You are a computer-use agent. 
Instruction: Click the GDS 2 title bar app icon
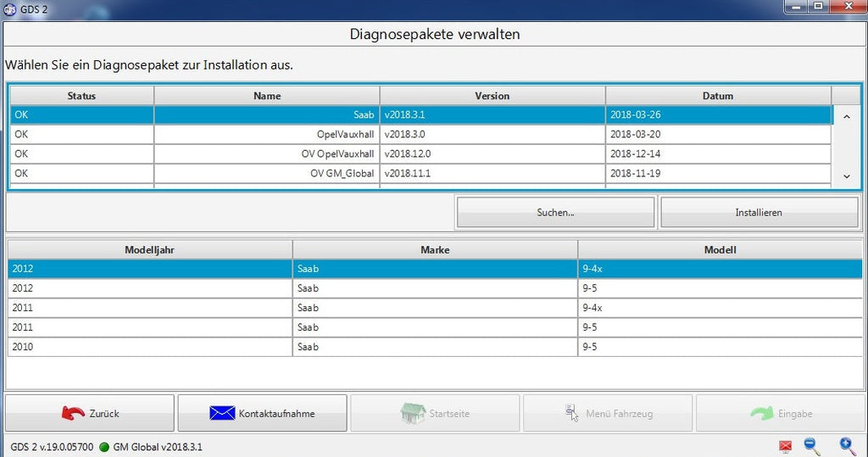point(9,9)
